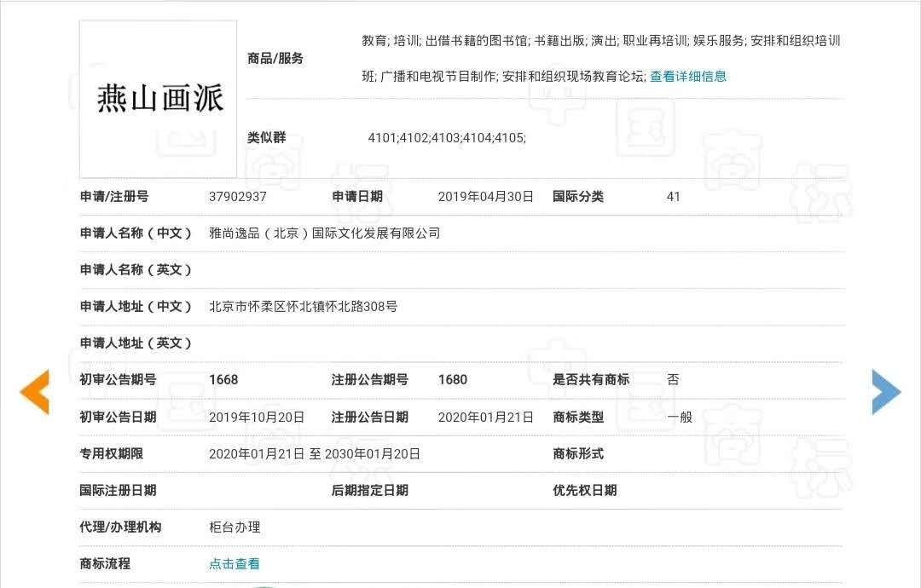Open the 查看详细信息 link
Viewport: 921px width, 588px height.
coord(688,76)
